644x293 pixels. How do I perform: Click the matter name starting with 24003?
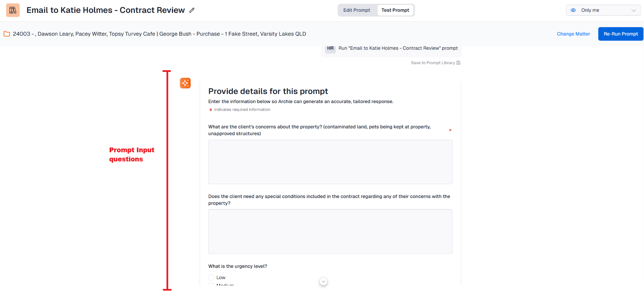[x=159, y=34]
